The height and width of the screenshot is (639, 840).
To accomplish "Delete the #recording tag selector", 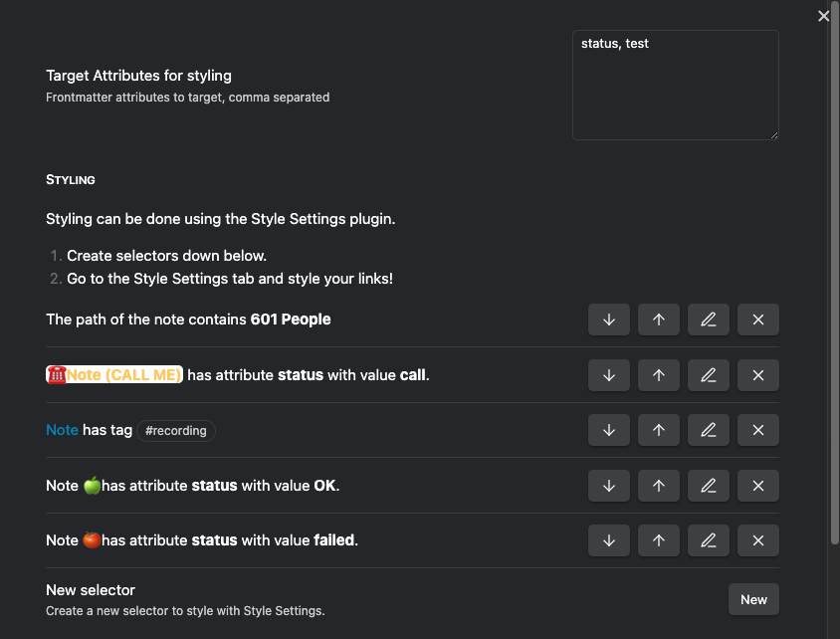I will click(758, 430).
